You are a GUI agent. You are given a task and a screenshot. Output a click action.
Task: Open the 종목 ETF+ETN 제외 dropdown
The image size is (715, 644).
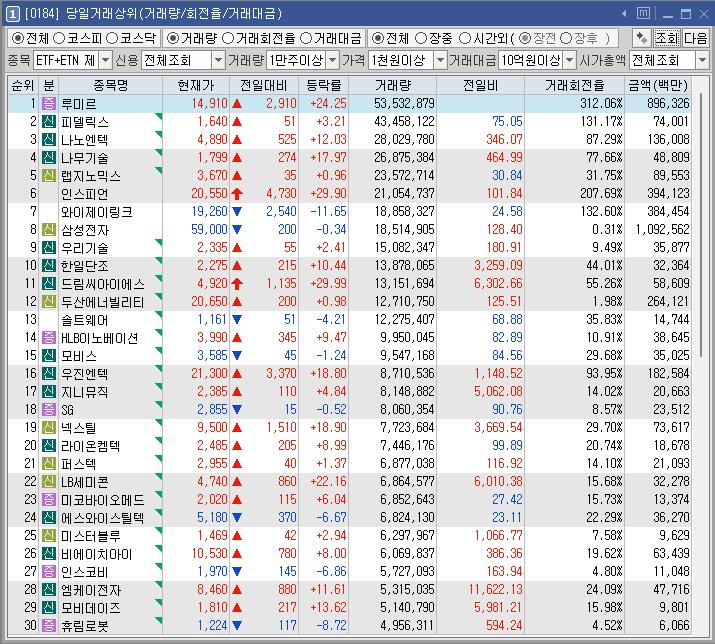click(105, 60)
